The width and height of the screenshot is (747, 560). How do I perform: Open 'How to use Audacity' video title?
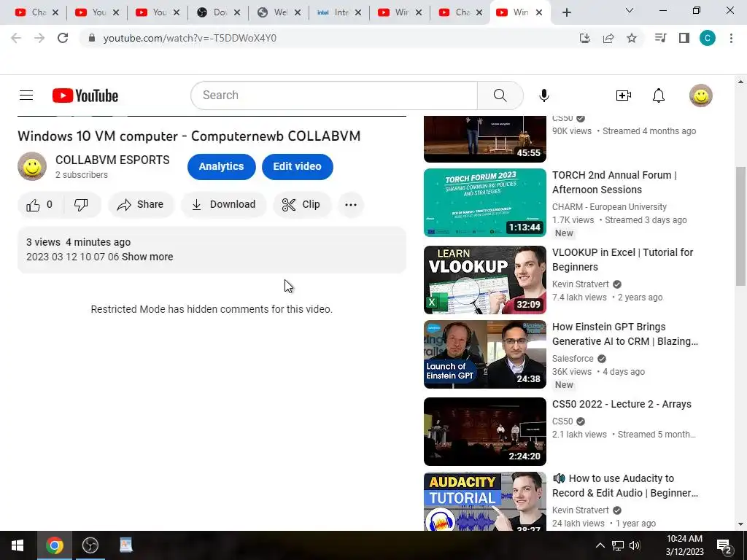coord(625,486)
